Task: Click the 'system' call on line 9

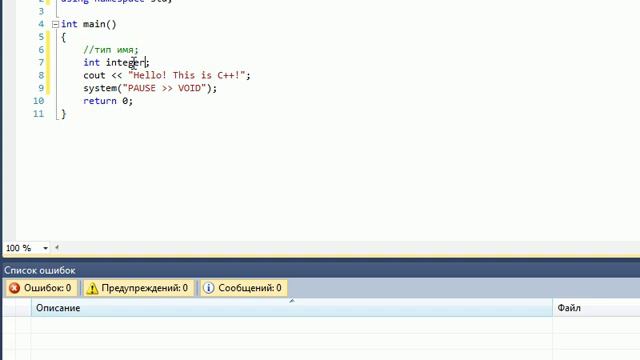Action: point(100,88)
